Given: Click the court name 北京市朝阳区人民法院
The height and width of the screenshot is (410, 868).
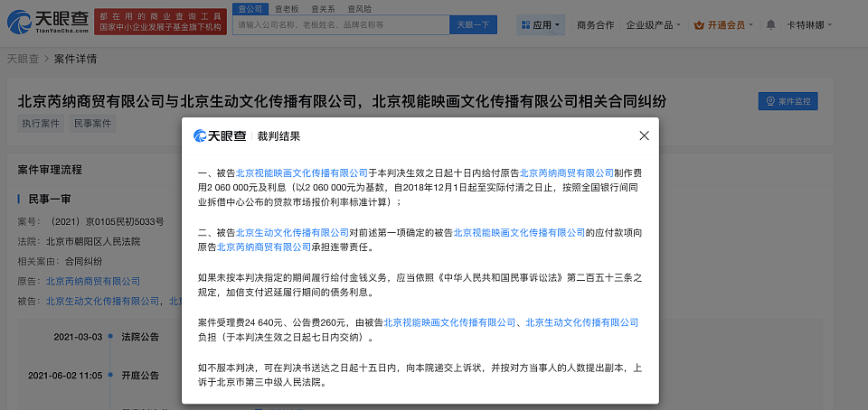Looking at the screenshot, I should coord(93,241).
